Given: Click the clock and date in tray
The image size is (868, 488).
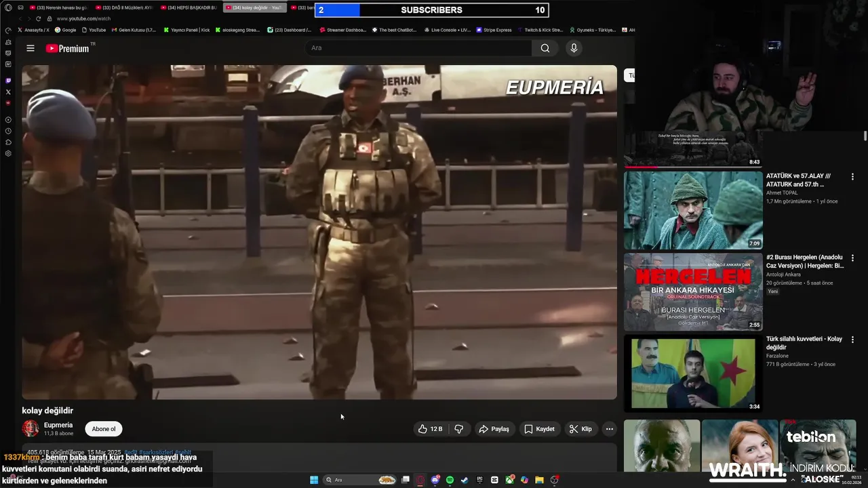Looking at the screenshot, I should [x=852, y=480].
